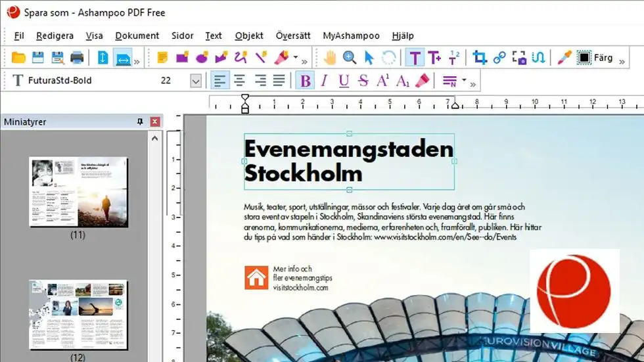
Task: Select the crop tool
Action: 479,58
